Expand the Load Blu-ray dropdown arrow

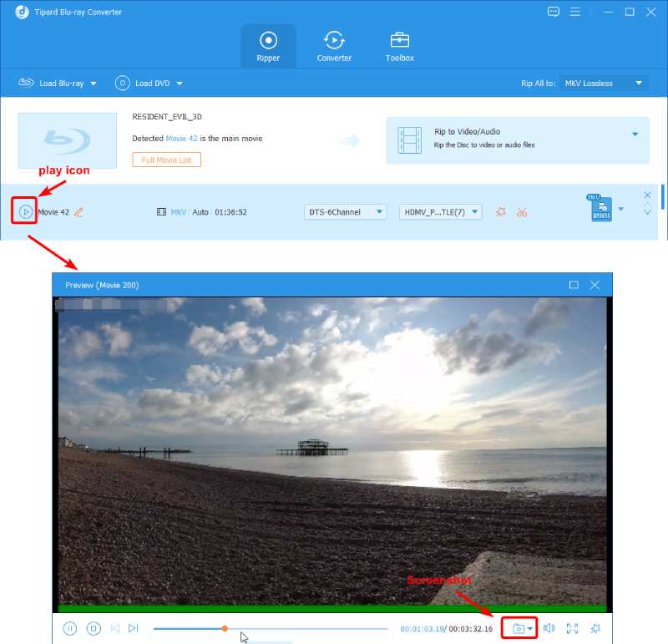coord(94,84)
